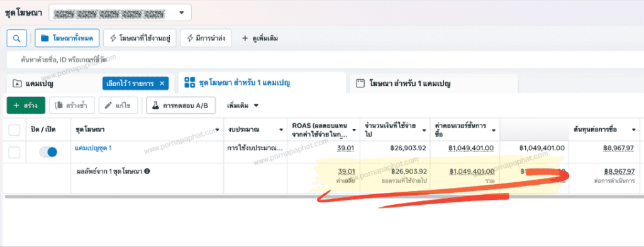Open the การทดสอบ A/B test button
Viewport: 644px width, 247px height.
(x=180, y=106)
